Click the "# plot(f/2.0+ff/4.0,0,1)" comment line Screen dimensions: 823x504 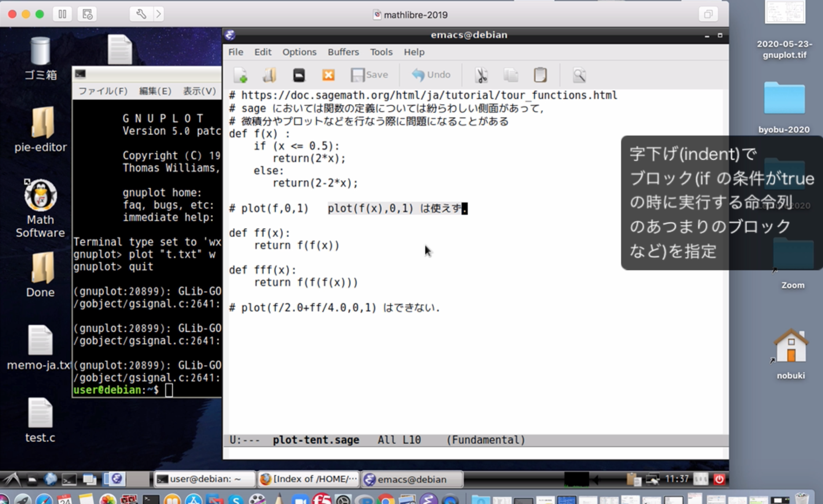(334, 307)
